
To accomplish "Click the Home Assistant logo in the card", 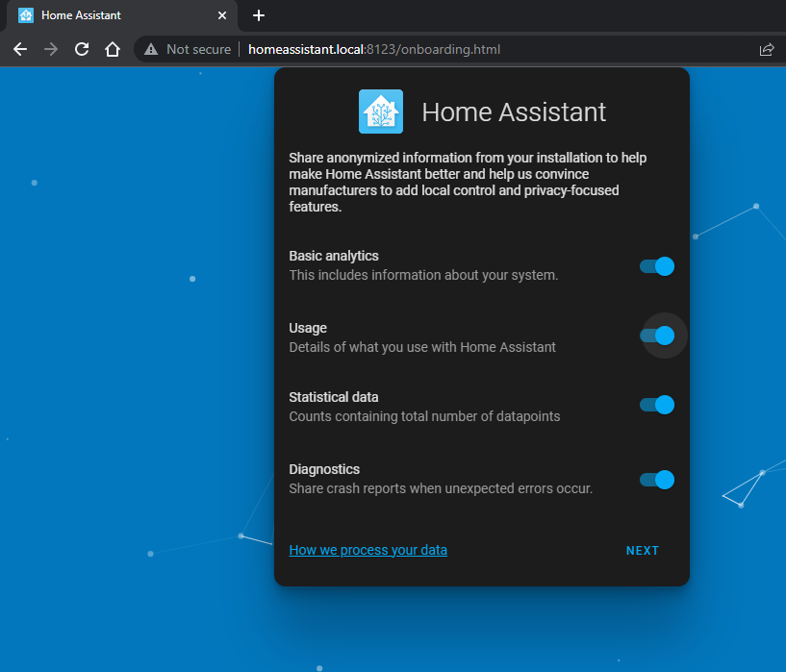I will click(381, 112).
